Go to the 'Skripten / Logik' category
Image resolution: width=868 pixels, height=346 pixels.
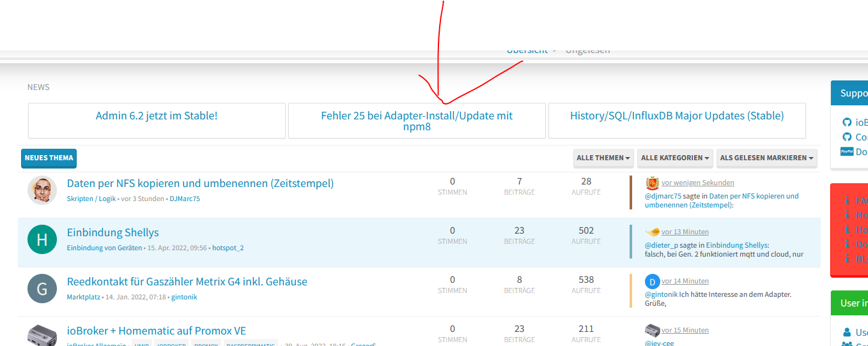91,199
